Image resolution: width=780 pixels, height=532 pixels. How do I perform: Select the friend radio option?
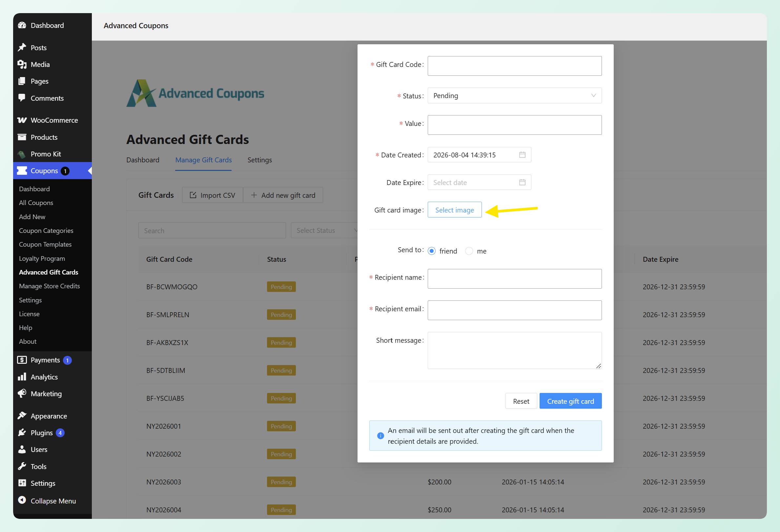pos(432,251)
